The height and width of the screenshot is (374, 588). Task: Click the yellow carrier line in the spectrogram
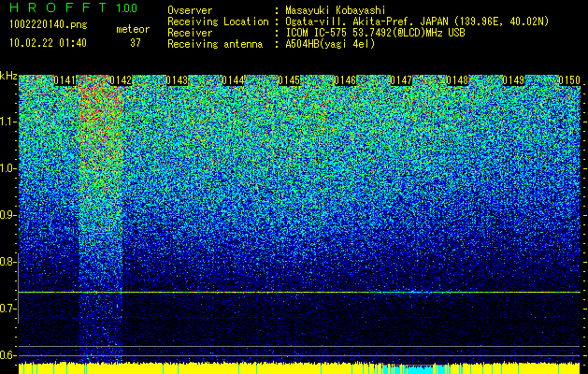[299, 292]
